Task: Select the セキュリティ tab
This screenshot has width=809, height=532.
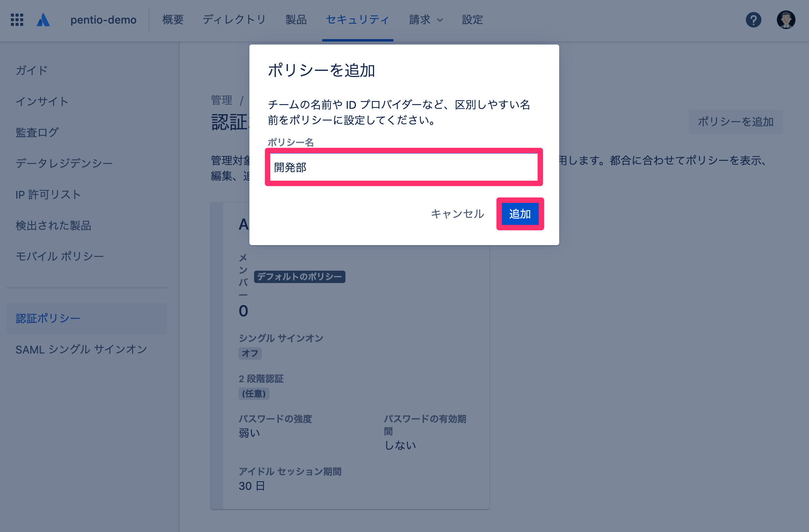Action: 357,20
